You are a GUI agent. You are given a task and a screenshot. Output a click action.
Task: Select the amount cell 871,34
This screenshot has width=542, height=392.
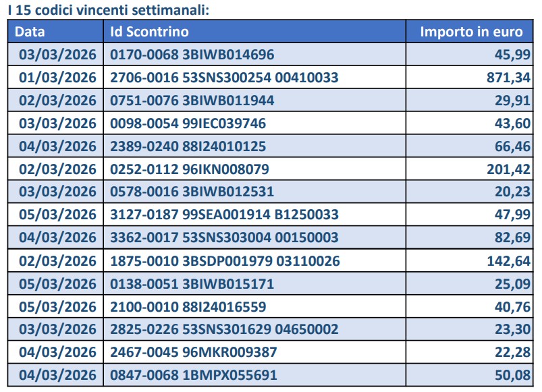508,78
